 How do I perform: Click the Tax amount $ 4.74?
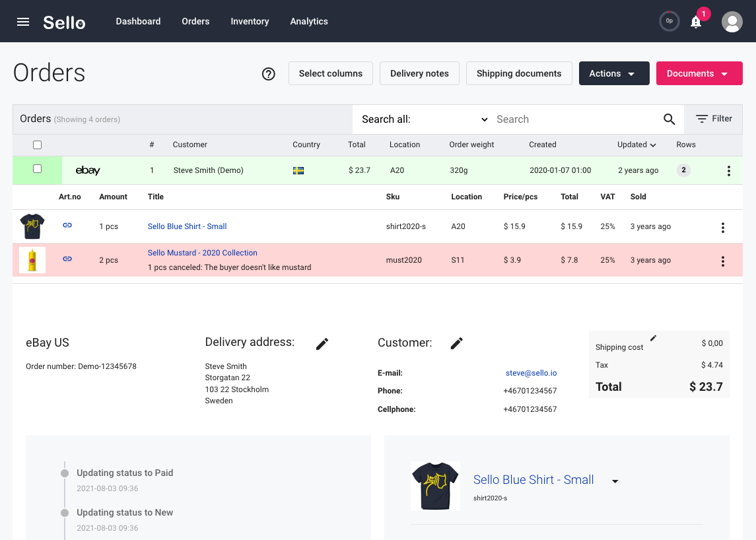click(x=712, y=365)
